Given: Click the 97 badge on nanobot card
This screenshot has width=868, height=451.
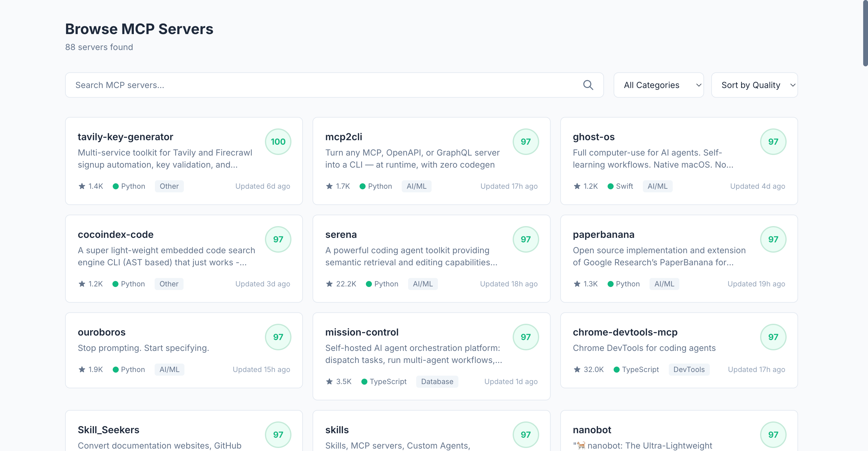Looking at the screenshot, I should (773, 434).
